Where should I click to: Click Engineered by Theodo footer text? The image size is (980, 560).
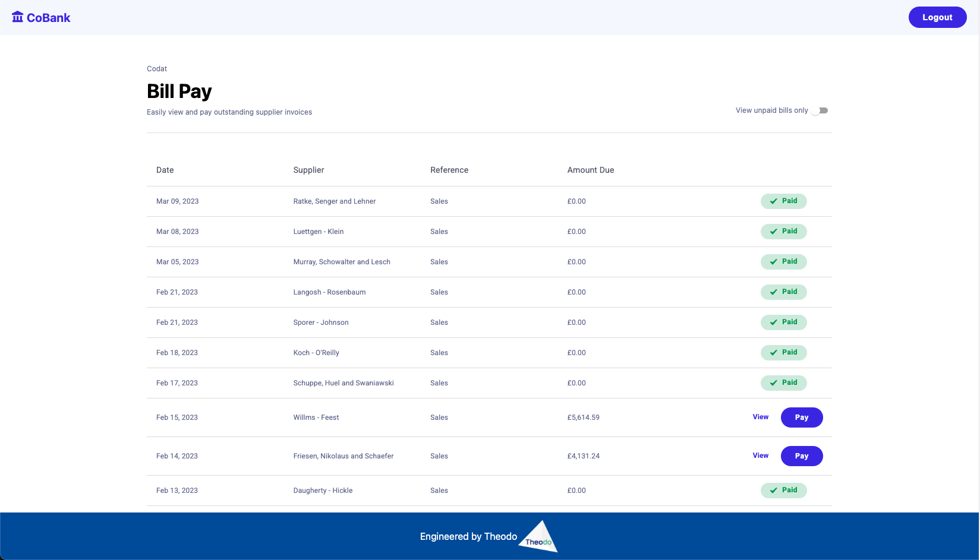tap(468, 536)
